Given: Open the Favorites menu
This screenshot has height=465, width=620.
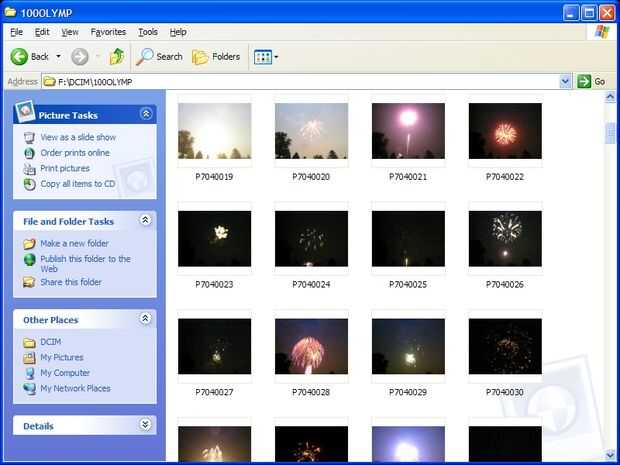Looking at the screenshot, I should (x=108, y=32).
